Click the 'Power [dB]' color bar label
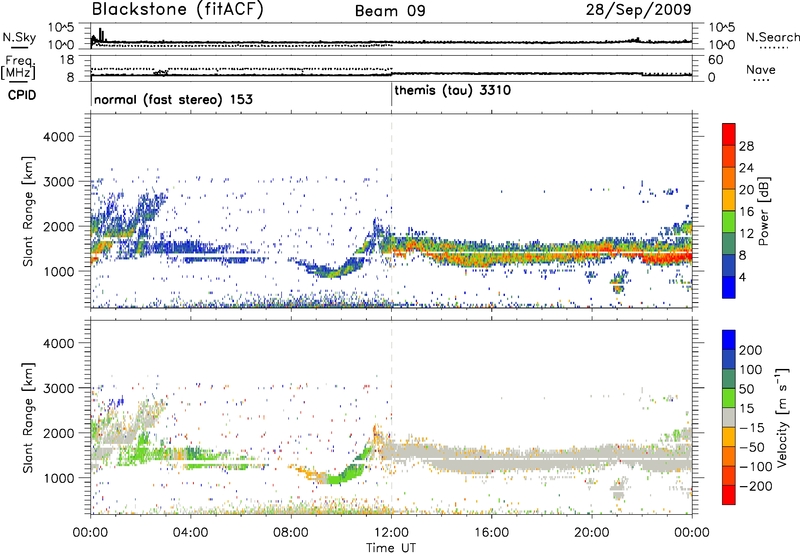800x554 pixels. (764, 211)
